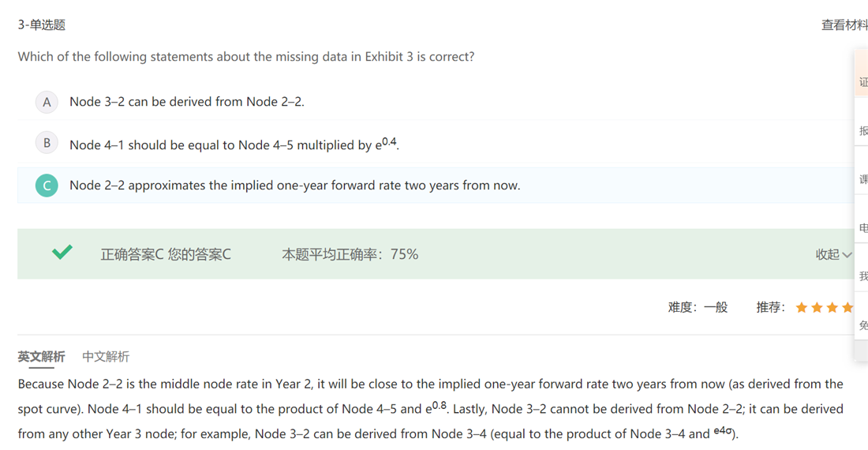
Task: Click the first orange recommendation star
Action: 802,307
